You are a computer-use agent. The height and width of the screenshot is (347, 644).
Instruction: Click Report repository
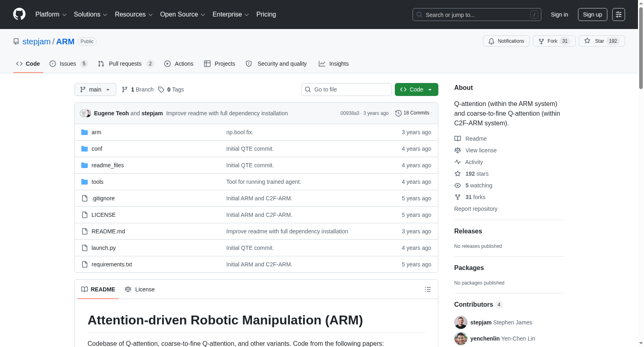[x=476, y=209]
